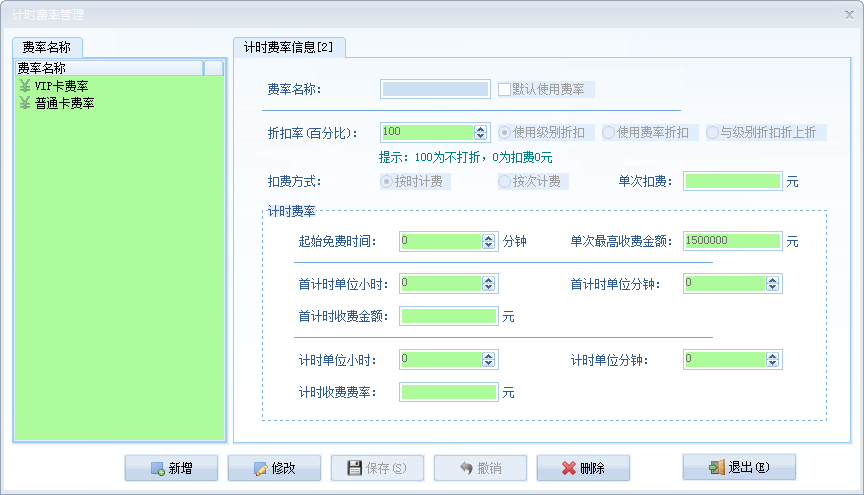Click the 计时费率 group label

tap(291, 211)
